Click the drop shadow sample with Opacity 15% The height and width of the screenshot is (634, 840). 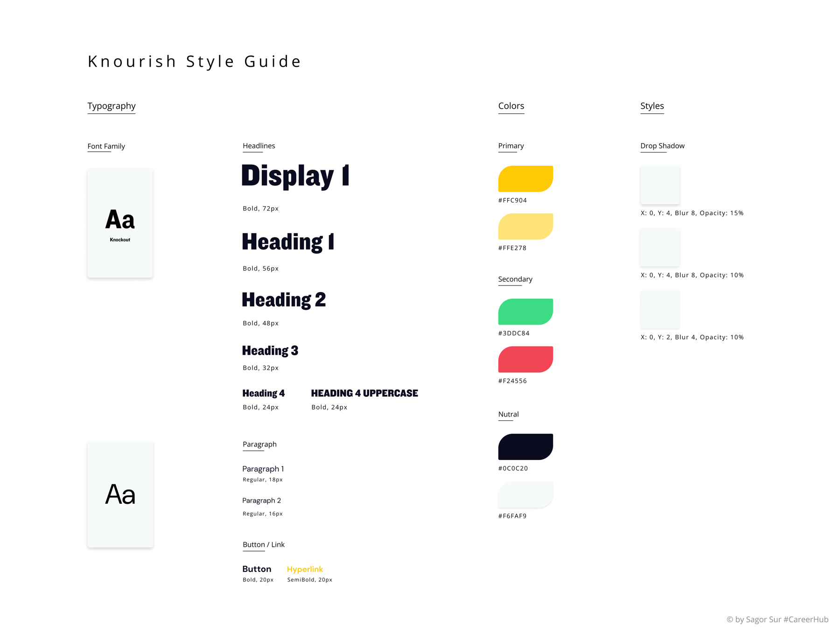click(x=660, y=185)
